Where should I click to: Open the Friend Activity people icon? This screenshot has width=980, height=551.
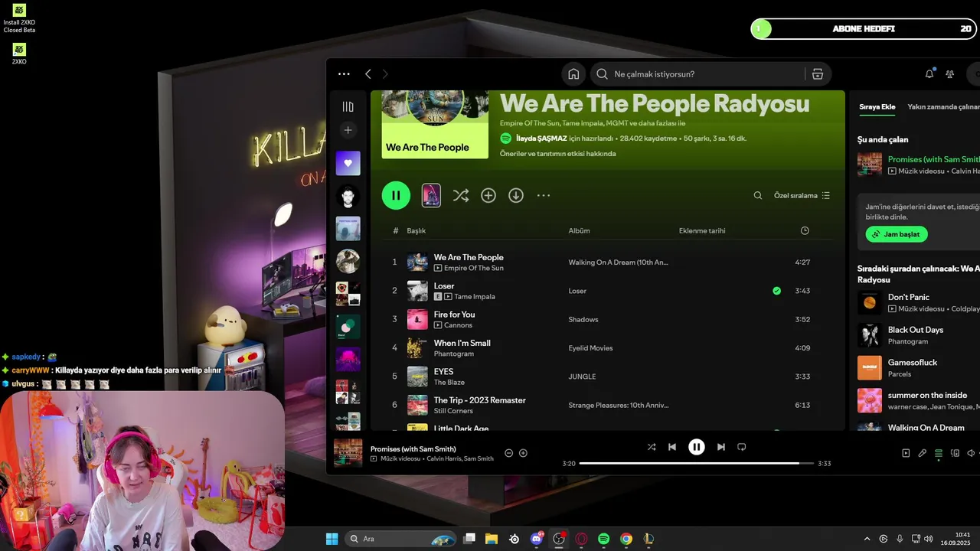pos(950,74)
